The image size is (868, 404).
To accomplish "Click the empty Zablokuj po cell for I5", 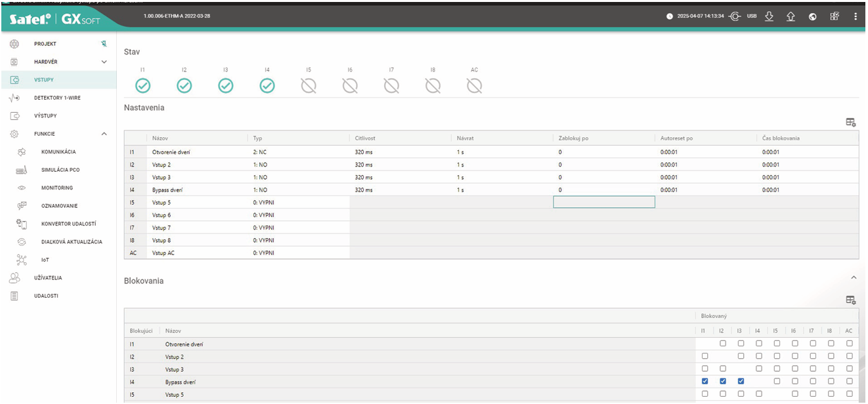I will [x=604, y=202].
